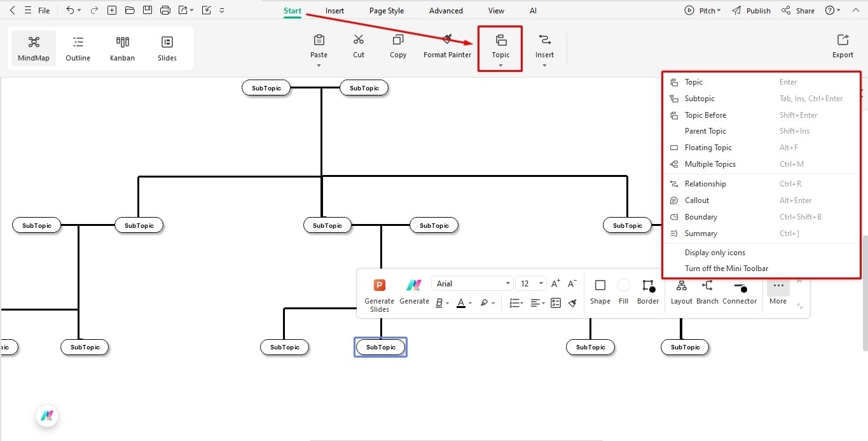868x441 pixels.
Task: Click Generate Slides with Pitch
Action: coord(379,293)
